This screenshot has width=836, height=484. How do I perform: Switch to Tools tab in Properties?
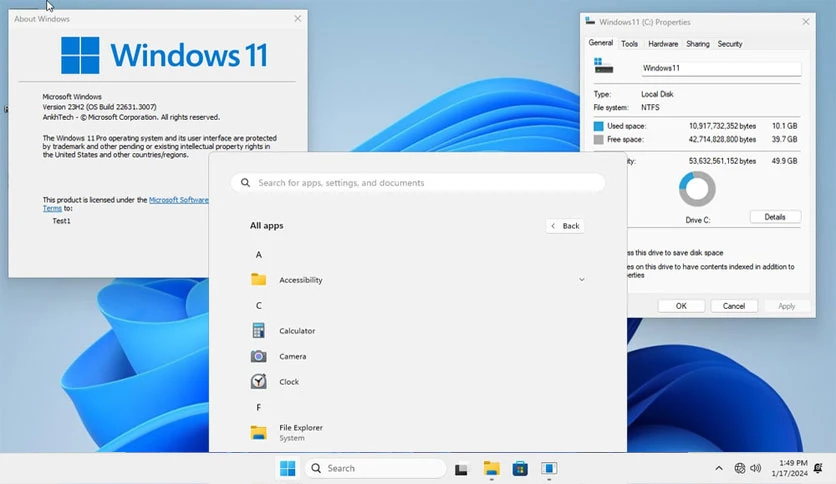coord(630,44)
